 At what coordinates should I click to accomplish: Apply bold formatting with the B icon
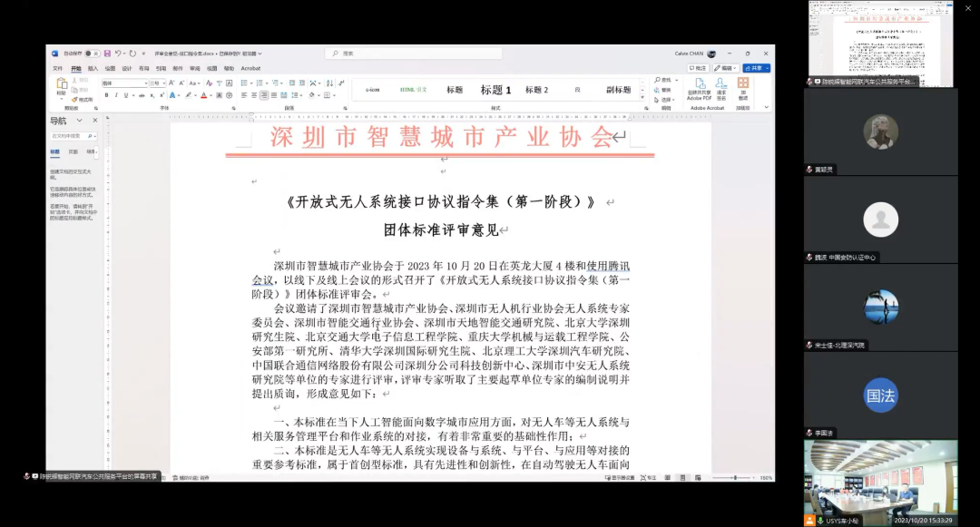coord(106,95)
